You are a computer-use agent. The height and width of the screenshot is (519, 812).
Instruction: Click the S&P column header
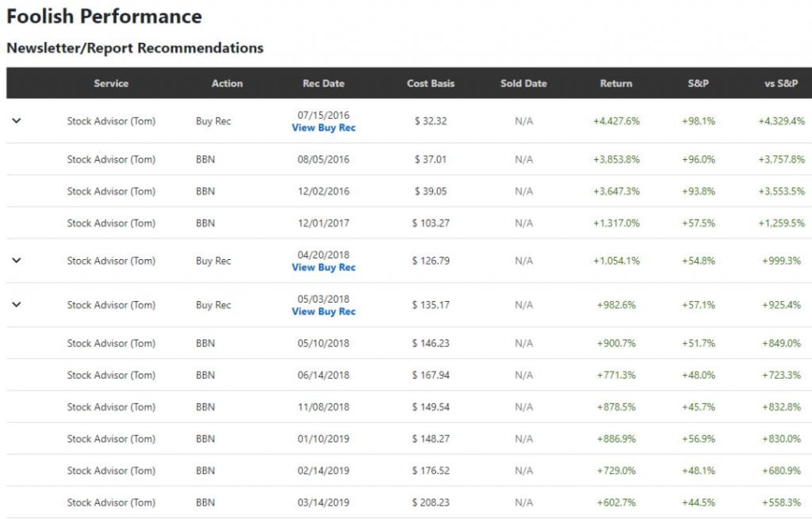[698, 83]
